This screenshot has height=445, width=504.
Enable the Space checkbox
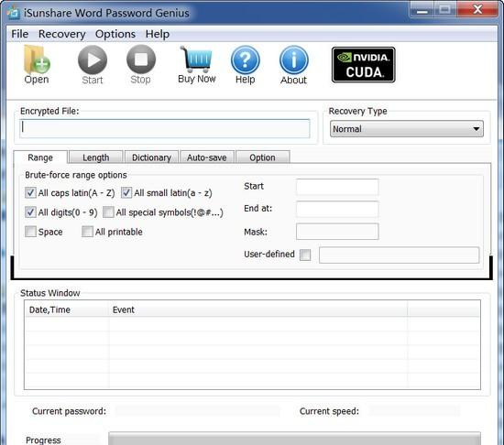(x=30, y=232)
